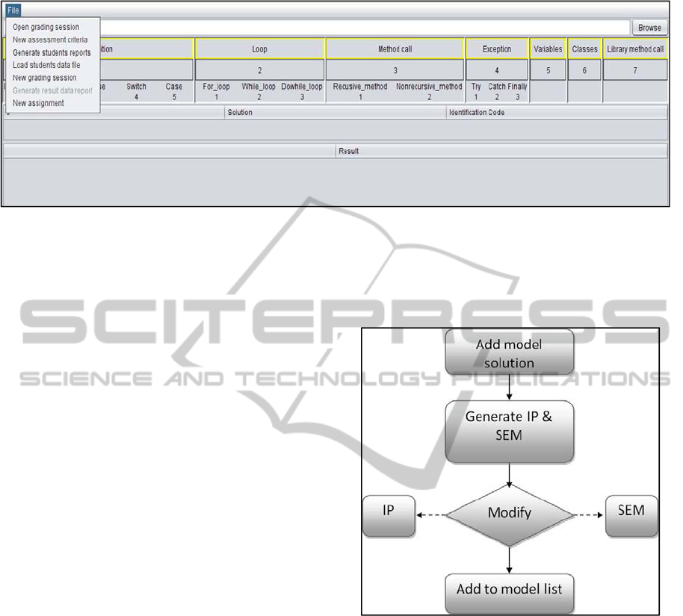Select New assignment in File menu

[38, 103]
